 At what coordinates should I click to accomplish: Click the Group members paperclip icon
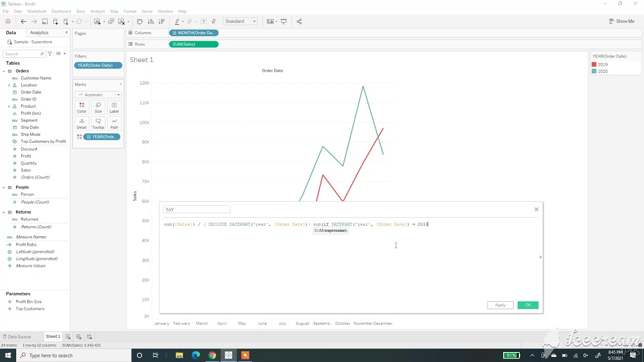pos(190,22)
